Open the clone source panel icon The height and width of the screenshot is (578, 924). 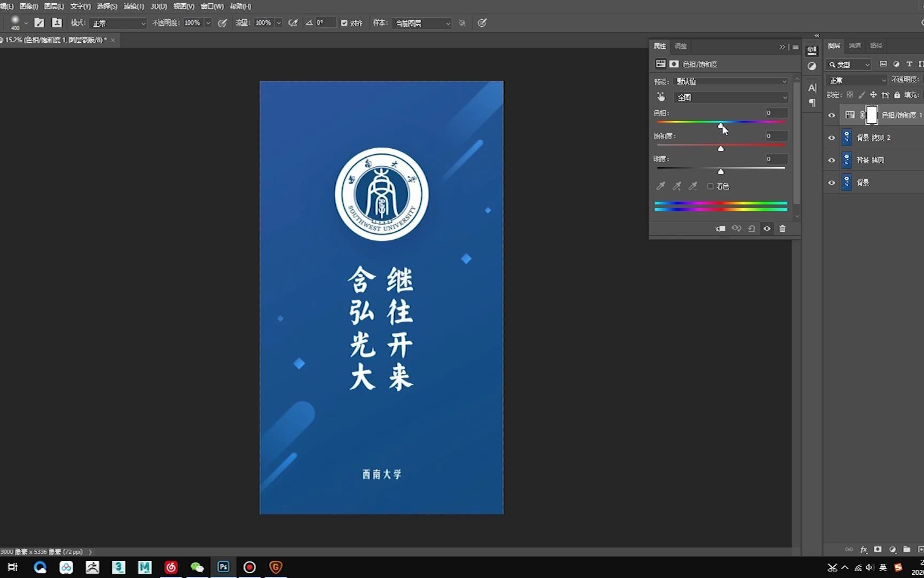point(57,23)
